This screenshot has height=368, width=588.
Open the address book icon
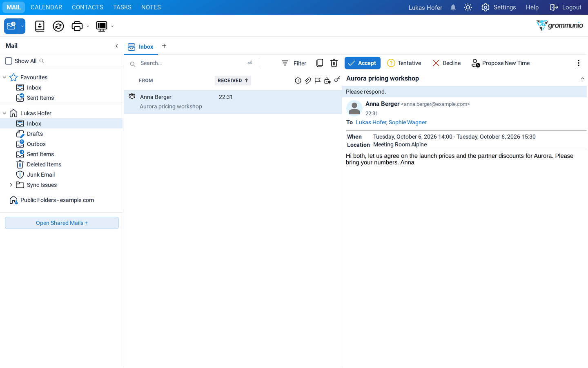40,26
